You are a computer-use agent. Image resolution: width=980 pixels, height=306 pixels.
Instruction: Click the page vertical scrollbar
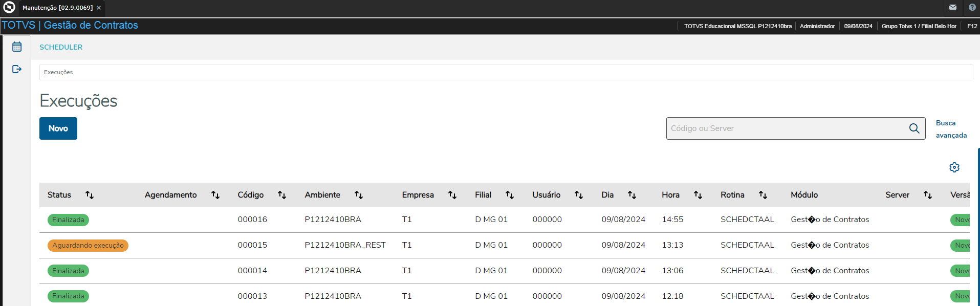point(978,227)
